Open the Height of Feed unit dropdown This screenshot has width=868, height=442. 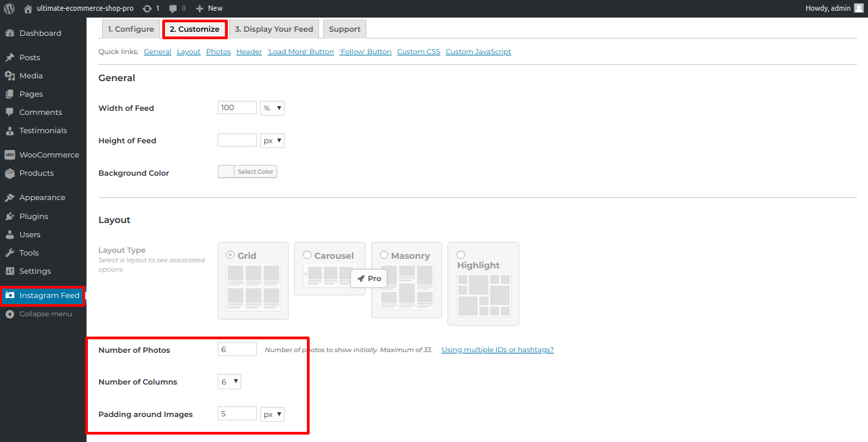[272, 141]
